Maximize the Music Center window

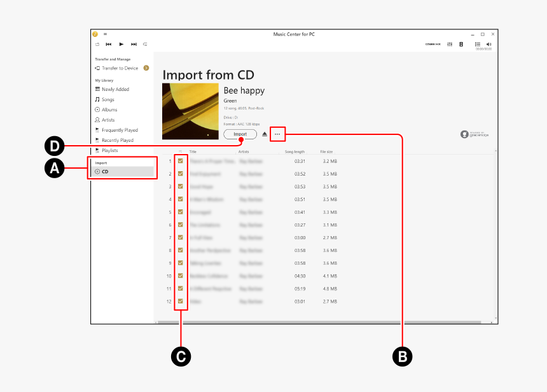(483, 34)
